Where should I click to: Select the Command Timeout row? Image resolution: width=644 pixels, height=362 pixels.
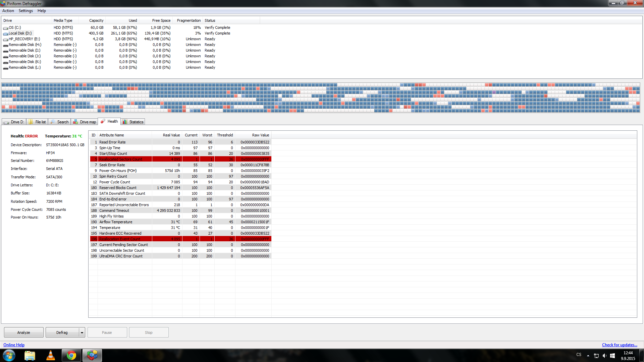click(180, 210)
